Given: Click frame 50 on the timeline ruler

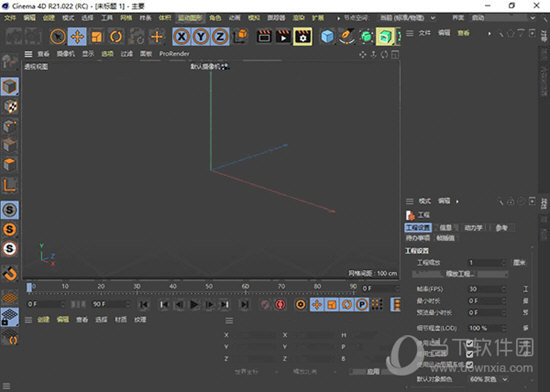Looking at the screenshot, I should point(209,286).
